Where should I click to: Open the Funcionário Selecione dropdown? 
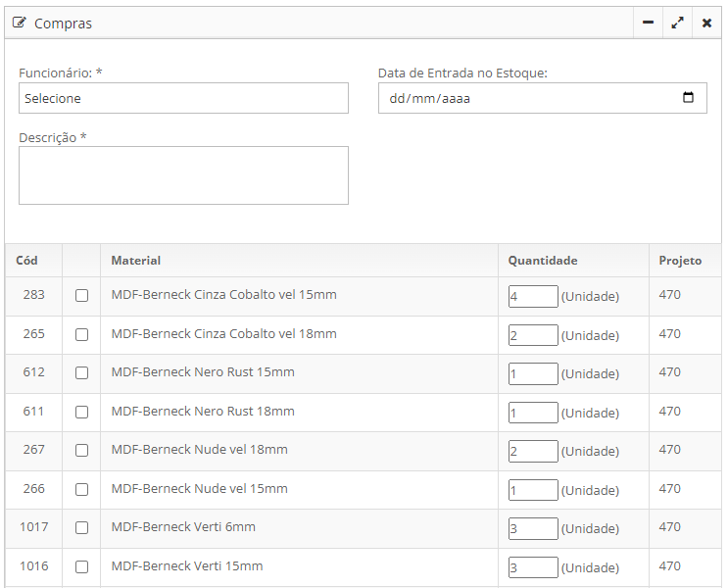(x=183, y=98)
